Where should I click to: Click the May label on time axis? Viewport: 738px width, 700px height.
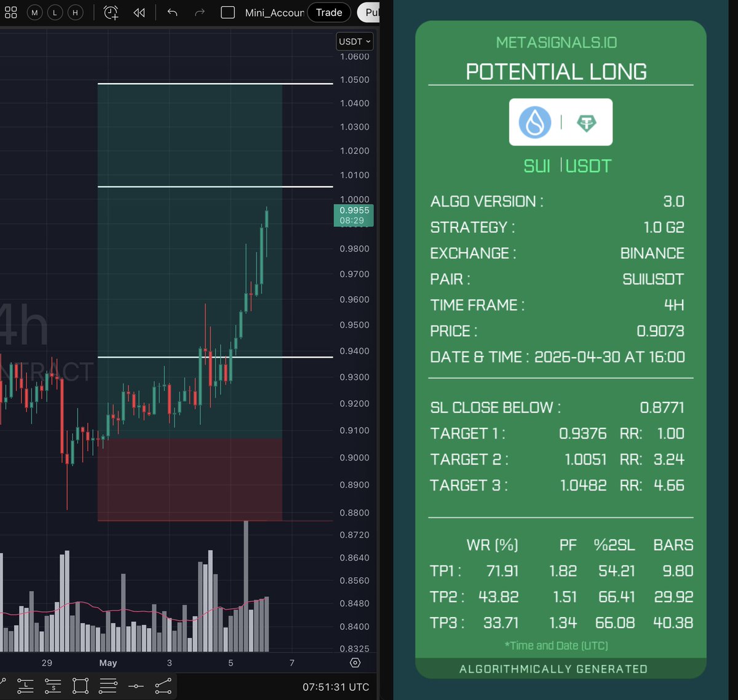point(108,663)
